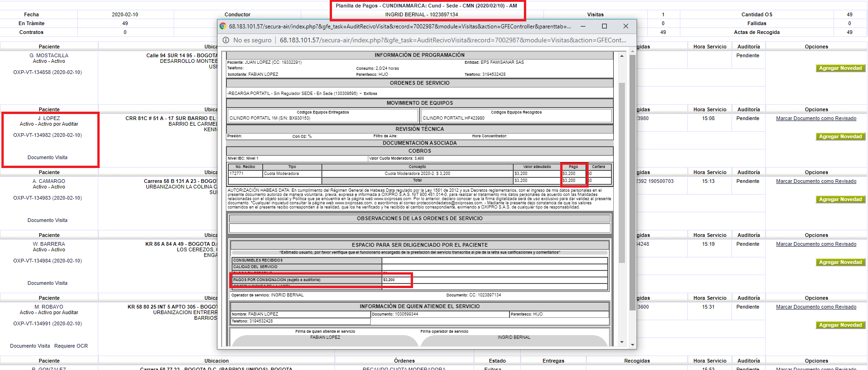Click the inner document scrollbar thumb in popup

(622, 172)
